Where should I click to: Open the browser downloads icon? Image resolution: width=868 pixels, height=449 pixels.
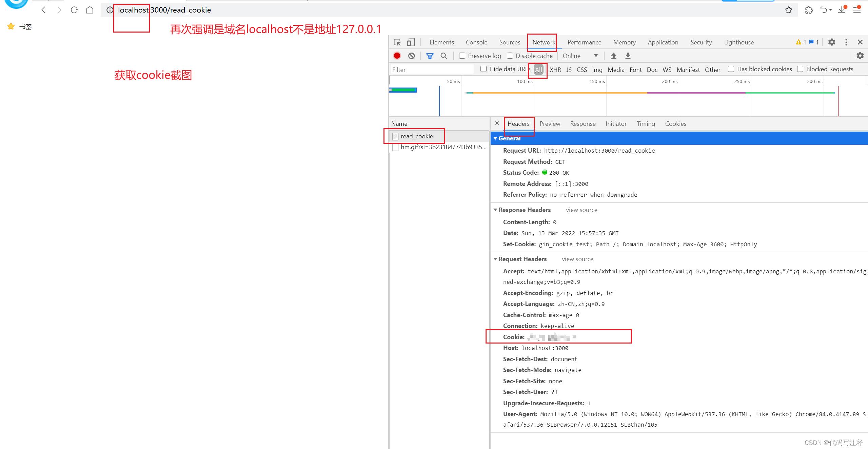click(x=842, y=9)
